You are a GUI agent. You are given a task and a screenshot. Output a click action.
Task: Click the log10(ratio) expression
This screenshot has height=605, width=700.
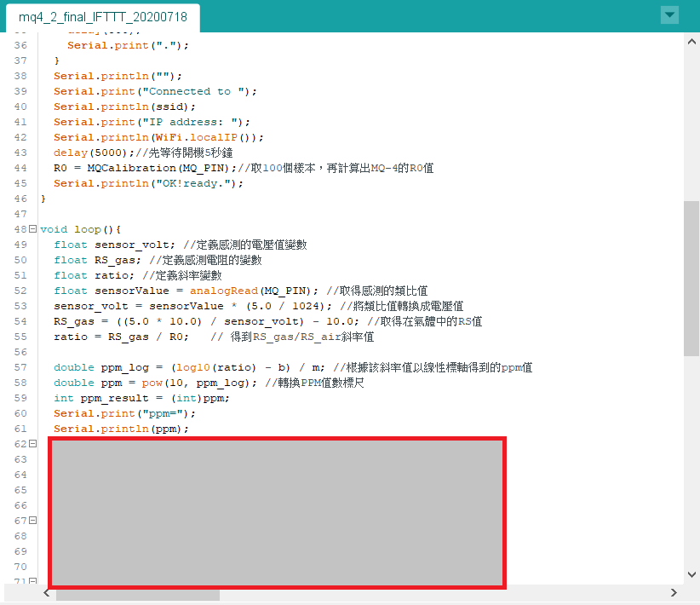point(216,367)
